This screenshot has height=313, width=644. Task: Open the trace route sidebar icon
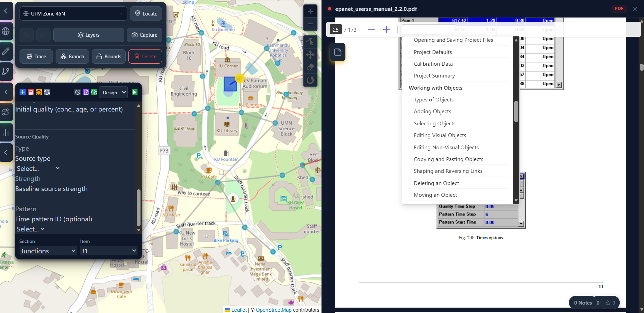tap(6, 112)
